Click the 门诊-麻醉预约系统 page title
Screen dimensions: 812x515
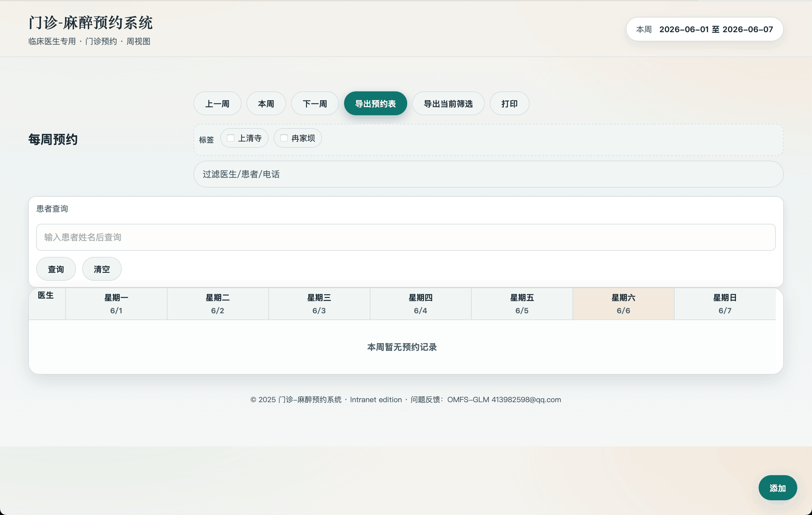90,23
